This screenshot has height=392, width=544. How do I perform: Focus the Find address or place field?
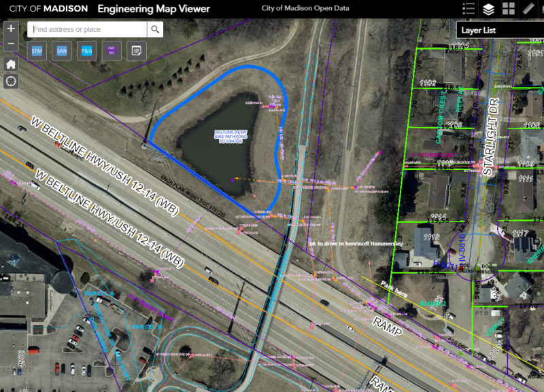coord(88,29)
